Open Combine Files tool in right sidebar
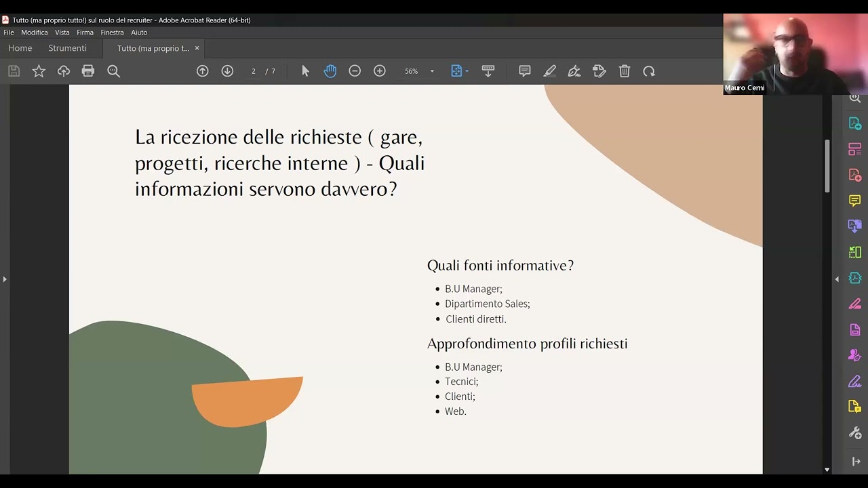This screenshot has width=868, height=488. [854, 226]
